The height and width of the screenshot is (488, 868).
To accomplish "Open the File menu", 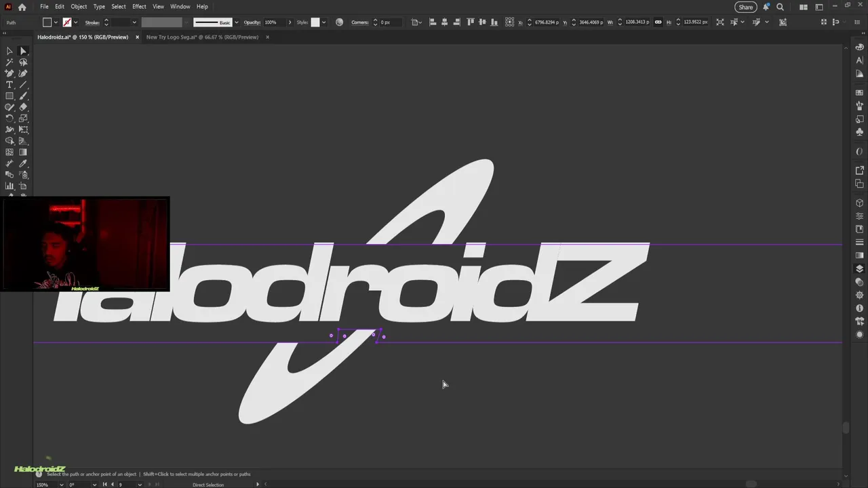I will (44, 7).
